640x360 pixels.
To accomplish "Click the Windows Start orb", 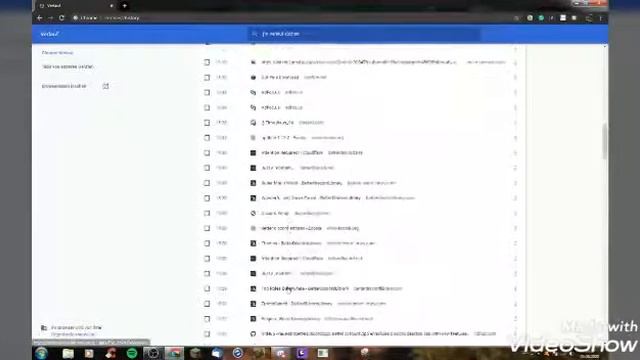I will click(41, 353).
